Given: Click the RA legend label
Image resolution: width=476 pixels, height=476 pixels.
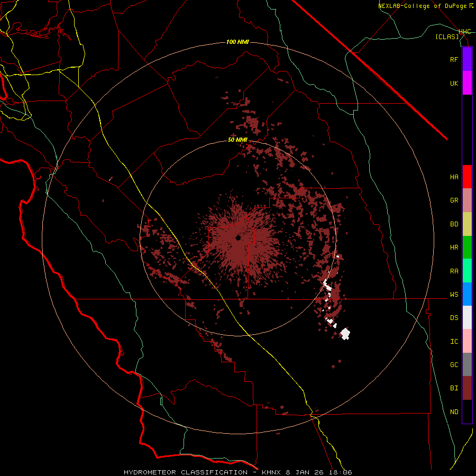Looking at the screenshot, I should [454, 271].
